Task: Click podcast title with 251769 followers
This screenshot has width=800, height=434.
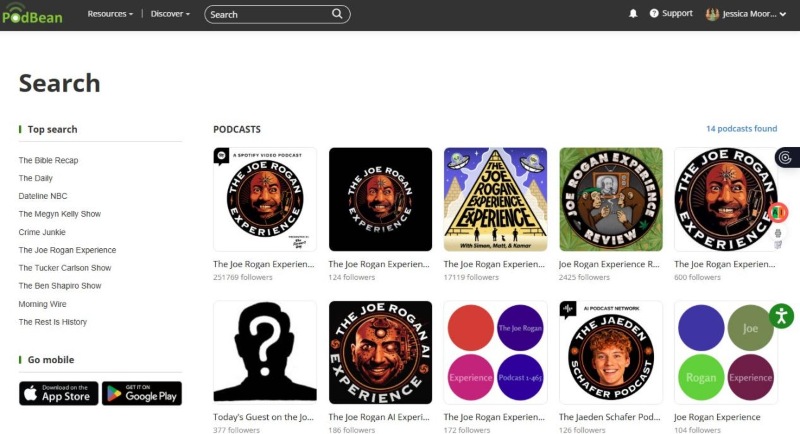Action: (x=264, y=264)
